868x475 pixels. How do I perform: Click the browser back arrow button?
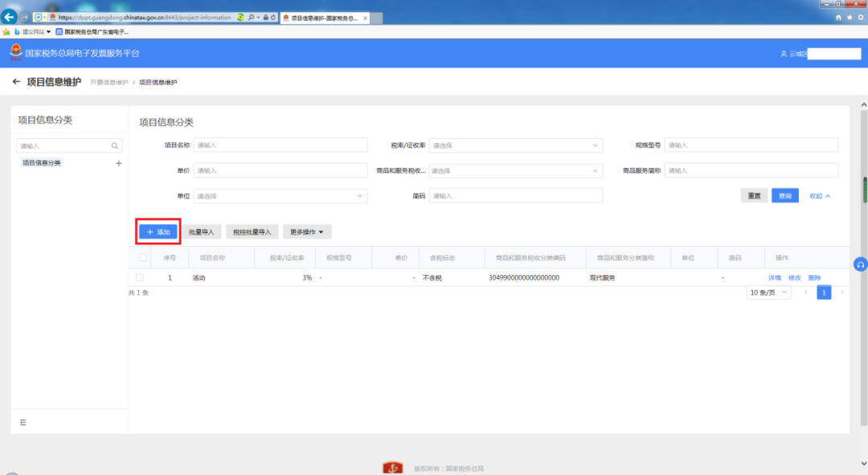click(x=9, y=17)
